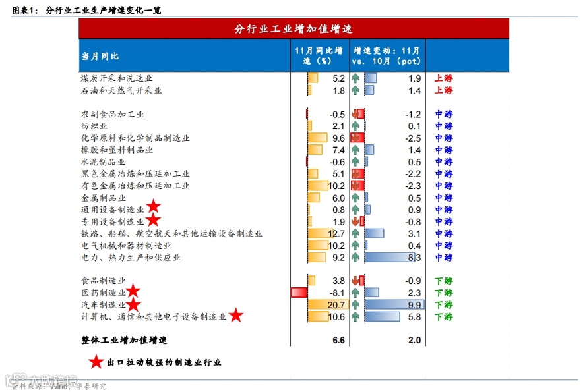Screen dimensions: 587x392
Task: Click the 当月同比 column header
Action: pos(185,56)
